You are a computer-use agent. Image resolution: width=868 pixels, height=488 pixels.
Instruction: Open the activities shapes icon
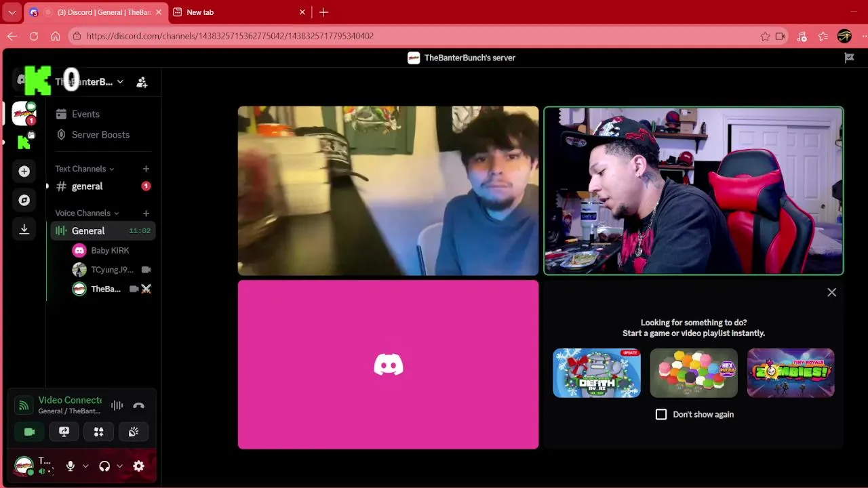tap(98, 432)
